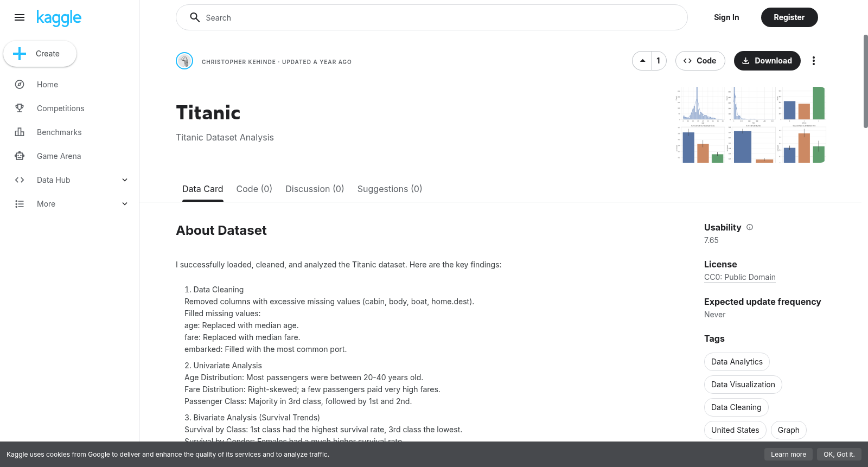Open the Code (0) tab
The image size is (868, 467).
click(x=254, y=189)
